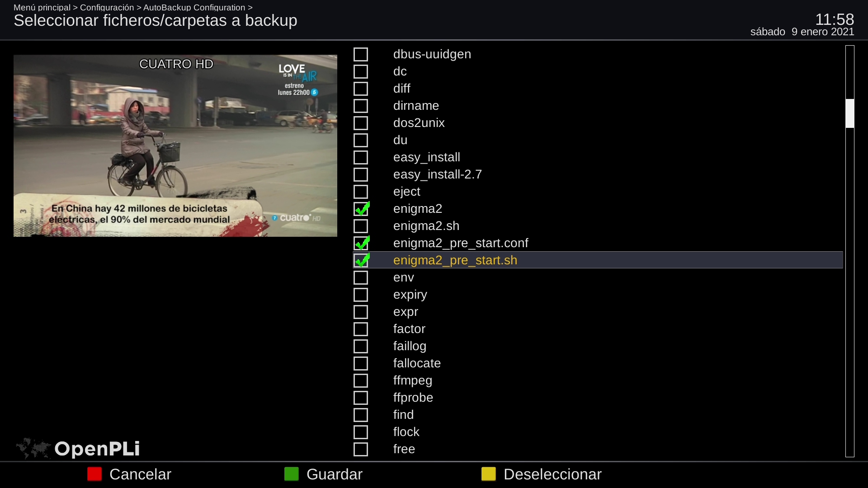Image resolution: width=868 pixels, height=488 pixels.
Task: Check the box next to dos2unix
Action: 361,123
